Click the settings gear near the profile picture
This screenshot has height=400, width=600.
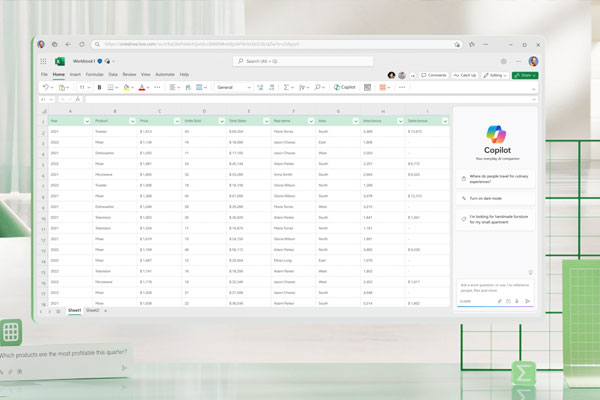click(504, 61)
